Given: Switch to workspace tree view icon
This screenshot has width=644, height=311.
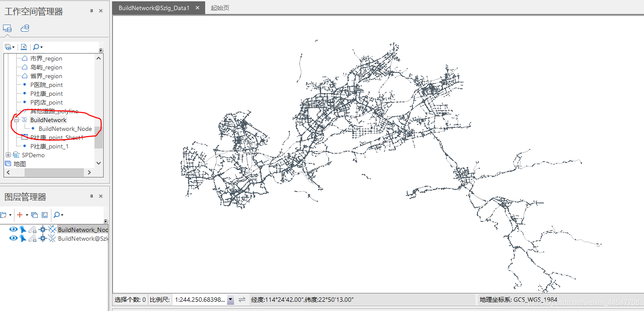Looking at the screenshot, I should [7, 28].
